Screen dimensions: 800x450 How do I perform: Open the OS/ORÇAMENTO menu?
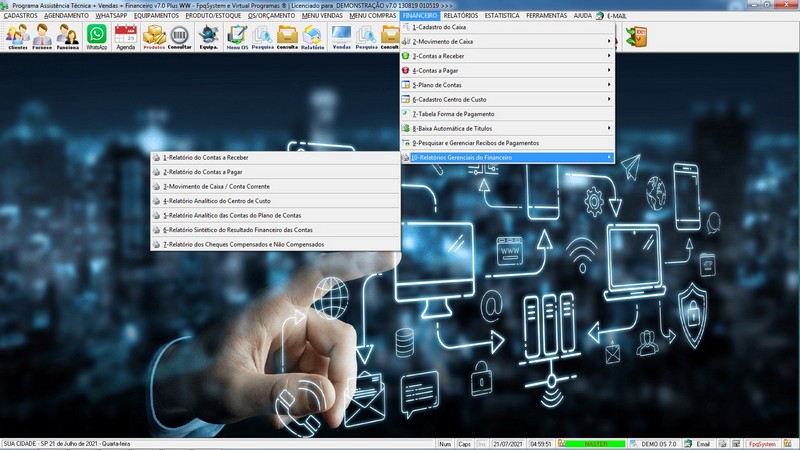point(271,16)
